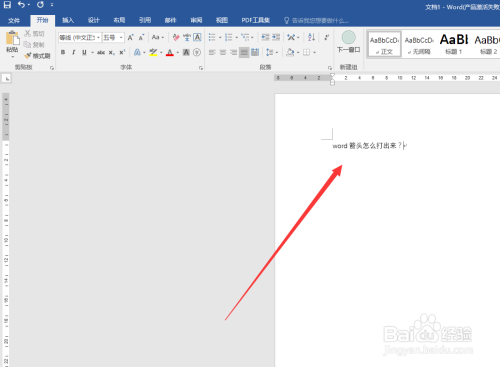Screen dimensions: 500x367
Task: Open the Font group dialog launcher
Action: coord(201,68)
